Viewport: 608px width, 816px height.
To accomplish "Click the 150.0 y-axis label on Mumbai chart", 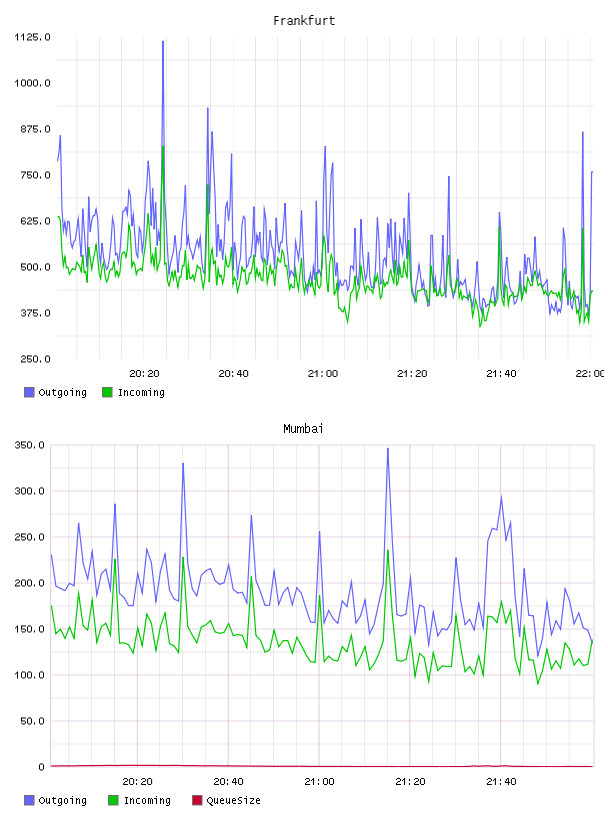I will (x=29, y=629).
